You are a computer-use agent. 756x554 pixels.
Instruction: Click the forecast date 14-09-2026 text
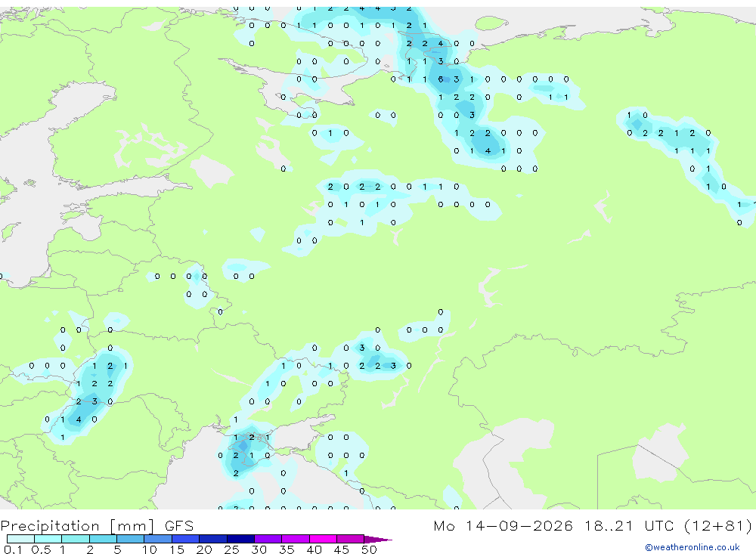(519, 525)
